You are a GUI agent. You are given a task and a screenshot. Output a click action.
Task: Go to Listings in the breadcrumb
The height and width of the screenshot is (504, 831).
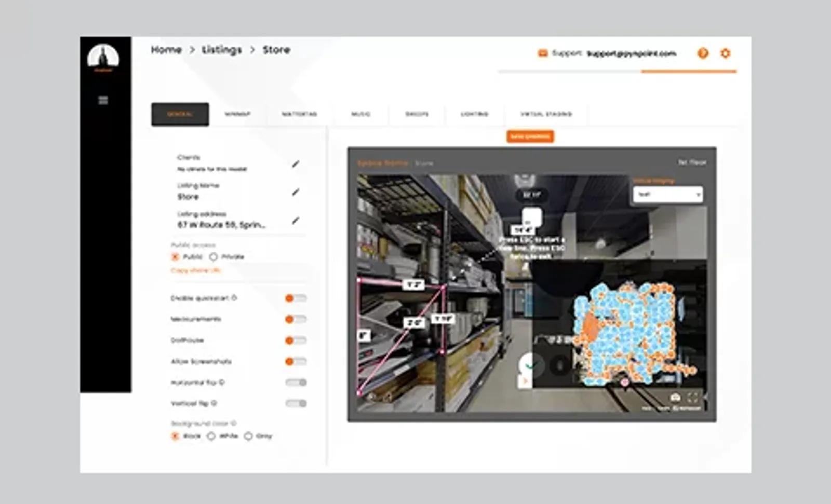pyautogui.click(x=222, y=50)
